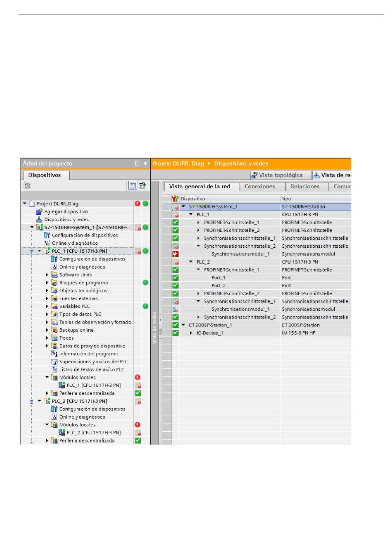Open Online y diagnóstico under PLC_1
This screenshot has height=537, width=392.
tap(82, 267)
